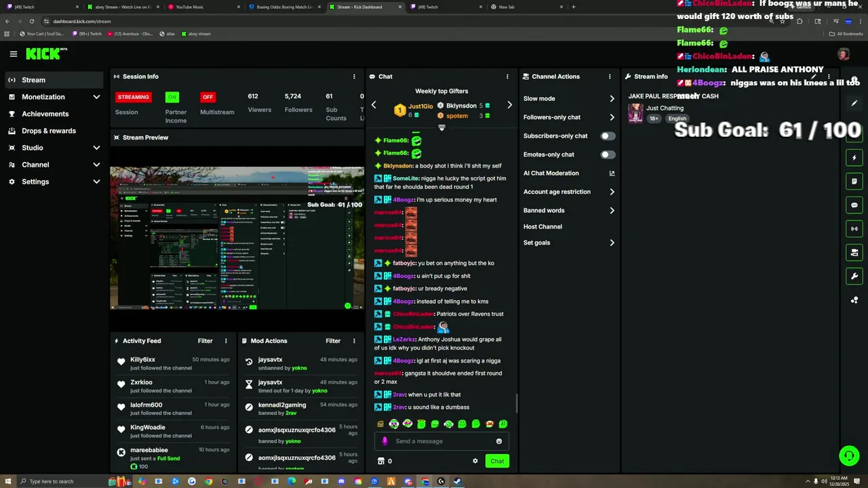
Task: Click green Chat send button
Action: [497, 461]
